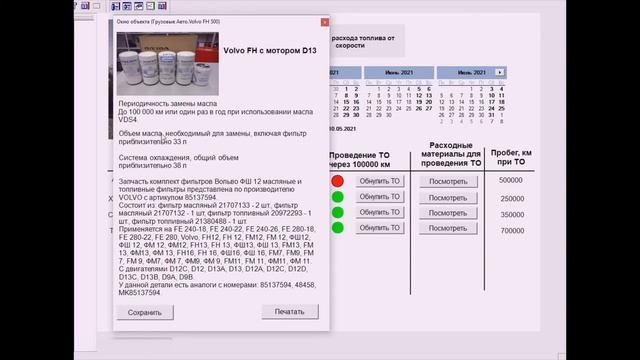Click green status circle in 700000 row
Screen dimensions: 640x360
(x=337, y=228)
